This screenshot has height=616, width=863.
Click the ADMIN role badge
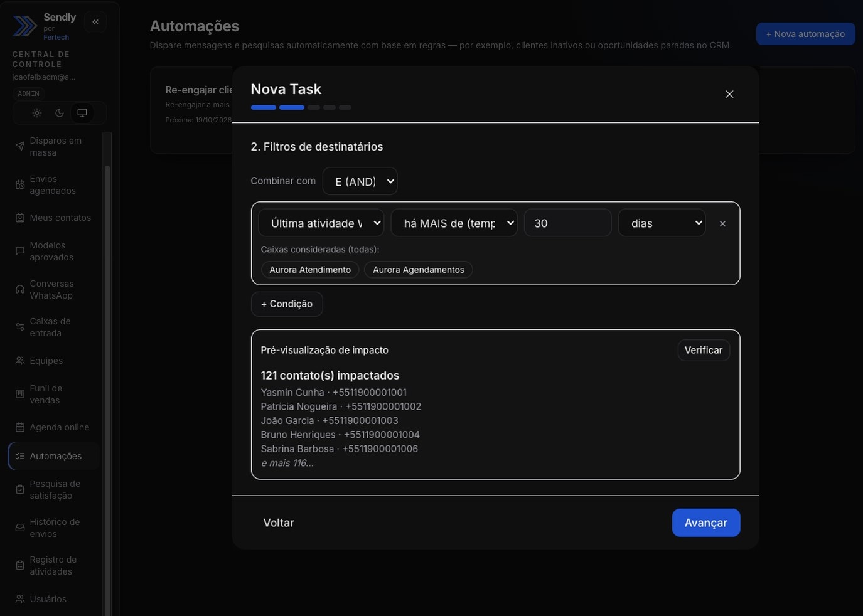(x=28, y=93)
